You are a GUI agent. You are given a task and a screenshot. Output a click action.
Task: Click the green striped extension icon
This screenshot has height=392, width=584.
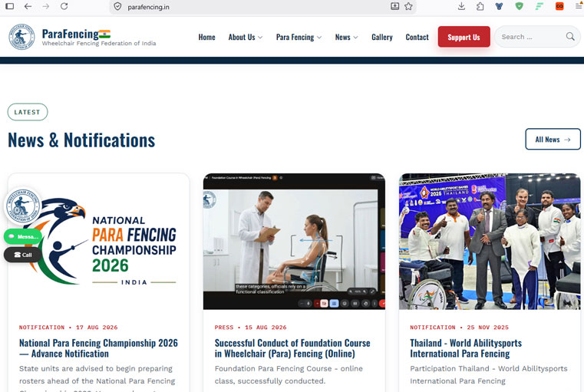[x=539, y=6]
